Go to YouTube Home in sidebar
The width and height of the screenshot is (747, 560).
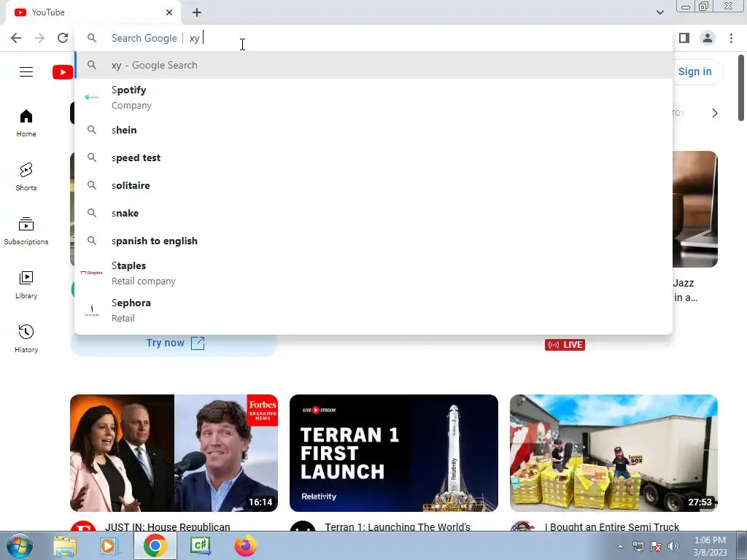pyautogui.click(x=26, y=123)
